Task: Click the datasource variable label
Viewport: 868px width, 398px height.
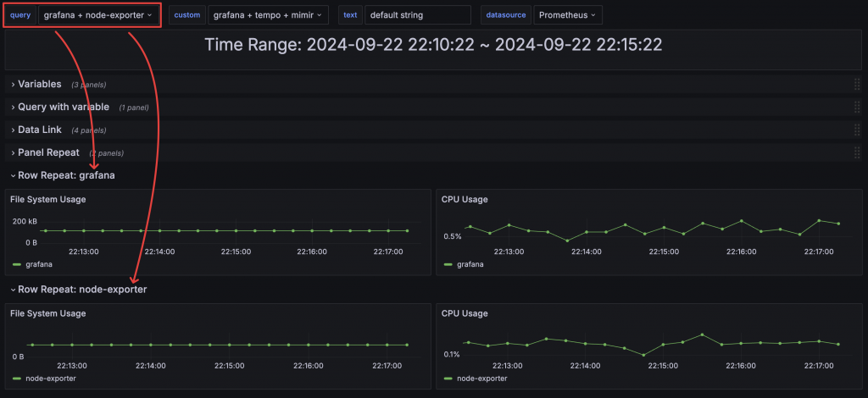Action: [506, 15]
